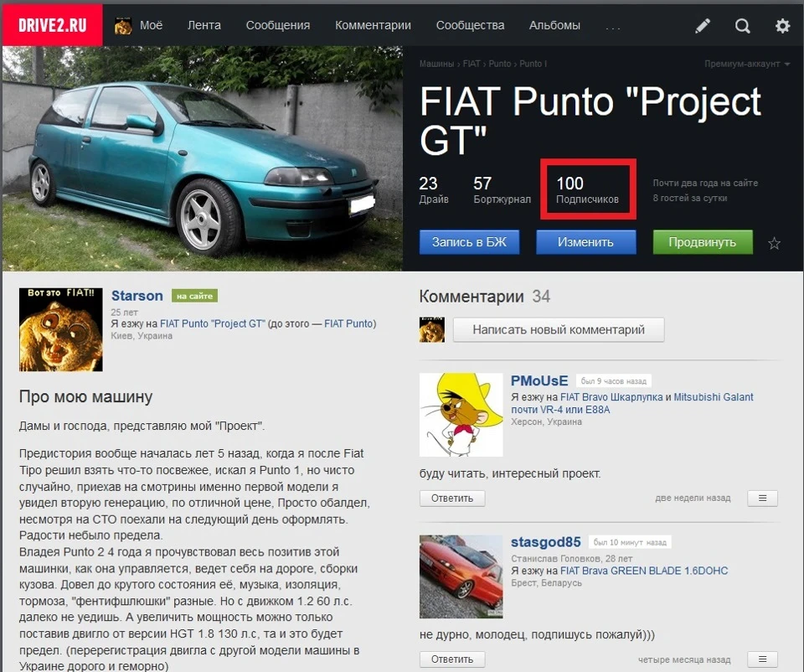Click the Запись в БЖ button
The height and width of the screenshot is (672, 804).
(469, 242)
